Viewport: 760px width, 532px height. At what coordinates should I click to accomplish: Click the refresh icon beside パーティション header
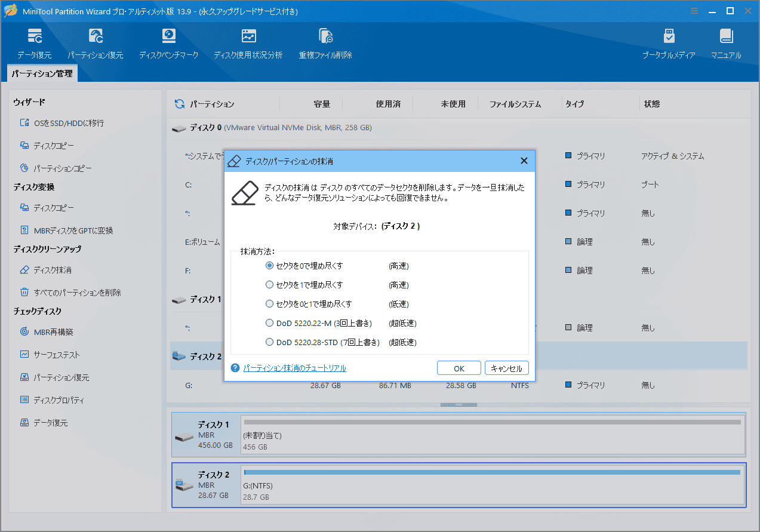(179, 104)
